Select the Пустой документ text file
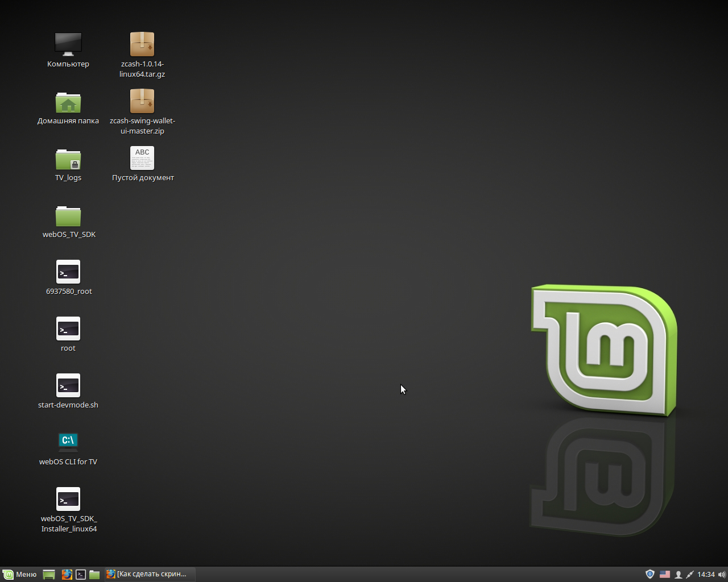Viewport: 728px width, 582px height. [142, 159]
